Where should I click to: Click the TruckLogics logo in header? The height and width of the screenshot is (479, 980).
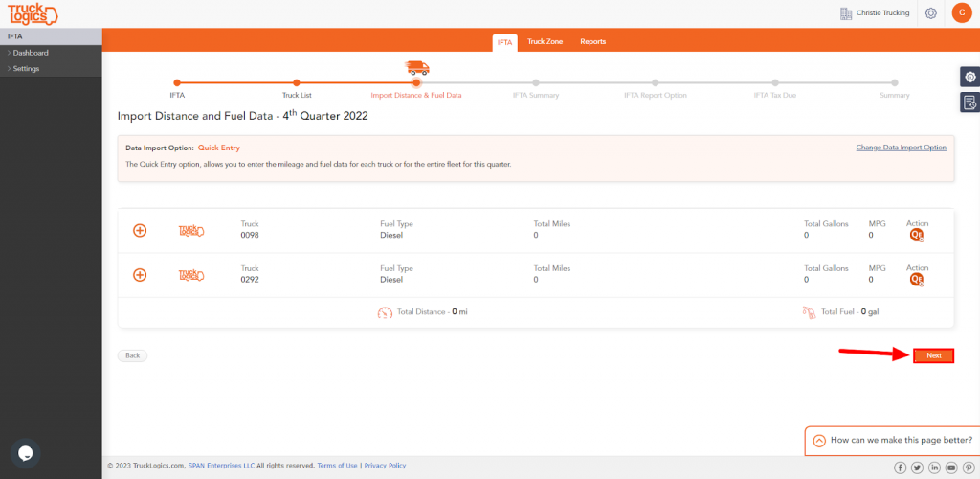tap(33, 13)
